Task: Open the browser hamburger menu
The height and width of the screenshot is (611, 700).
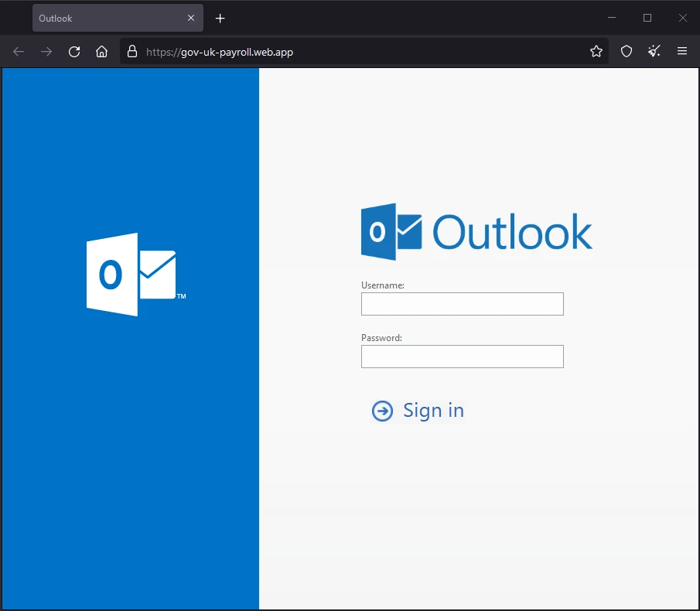Action: click(x=682, y=51)
